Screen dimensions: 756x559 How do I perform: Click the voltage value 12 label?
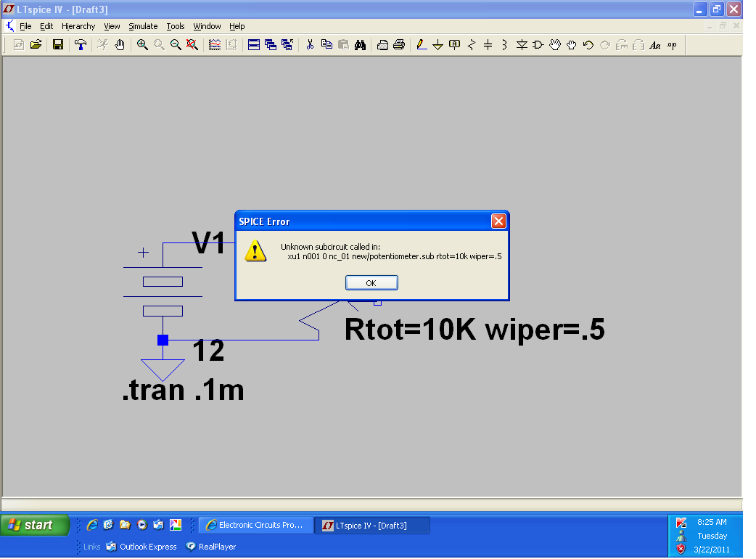tap(208, 351)
